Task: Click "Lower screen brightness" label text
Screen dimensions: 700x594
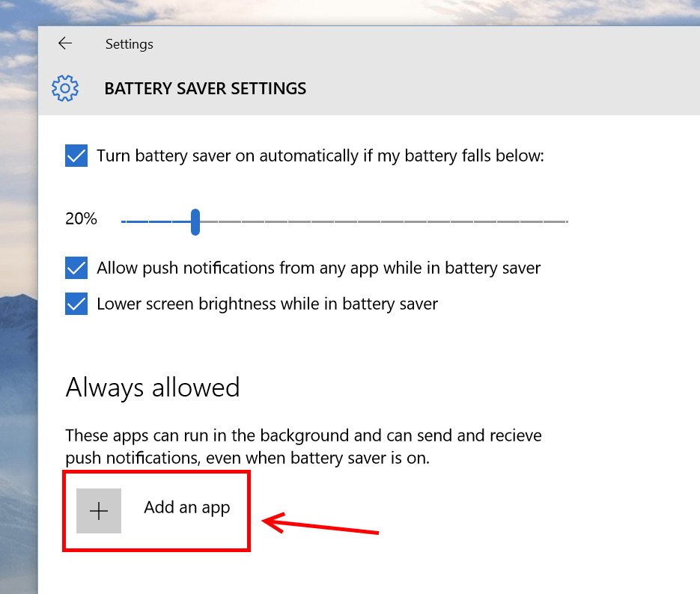Action: tap(267, 304)
